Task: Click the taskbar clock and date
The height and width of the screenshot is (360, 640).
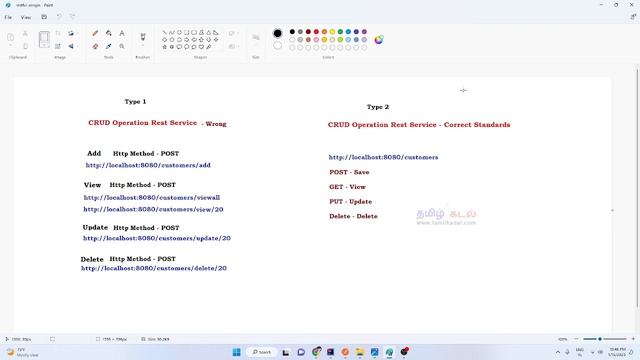Action: click(x=617, y=352)
